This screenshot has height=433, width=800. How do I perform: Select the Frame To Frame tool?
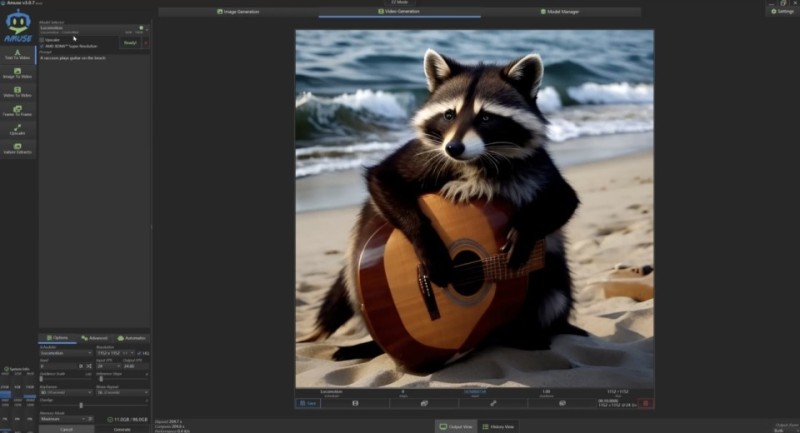[17, 111]
